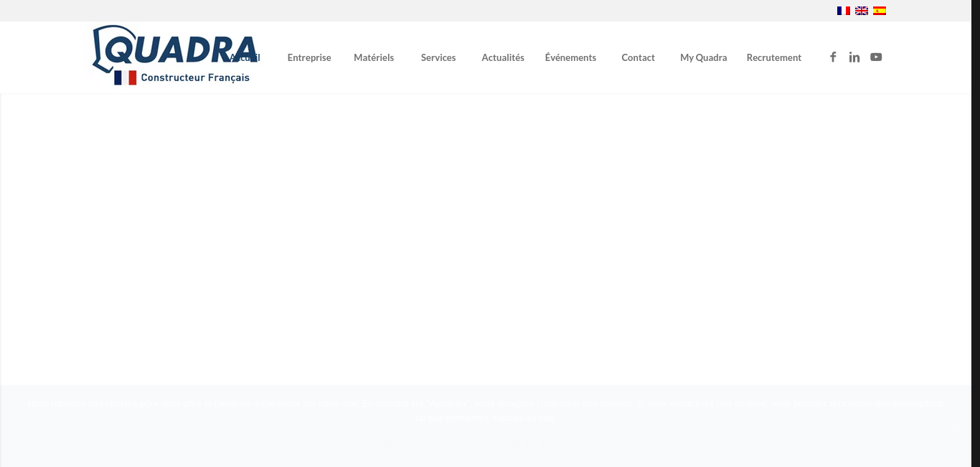Switch site language to Spanish flag

(880, 11)
